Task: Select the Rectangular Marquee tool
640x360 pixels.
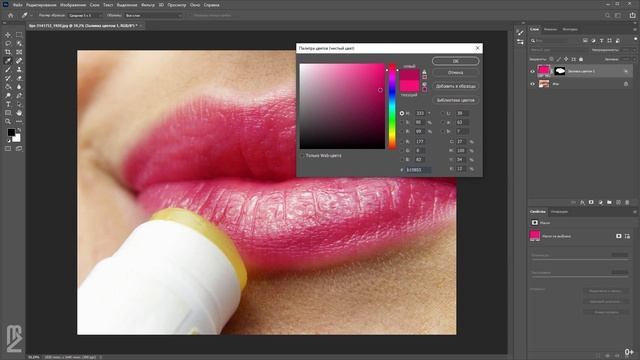Action: (x=19, y=35)
